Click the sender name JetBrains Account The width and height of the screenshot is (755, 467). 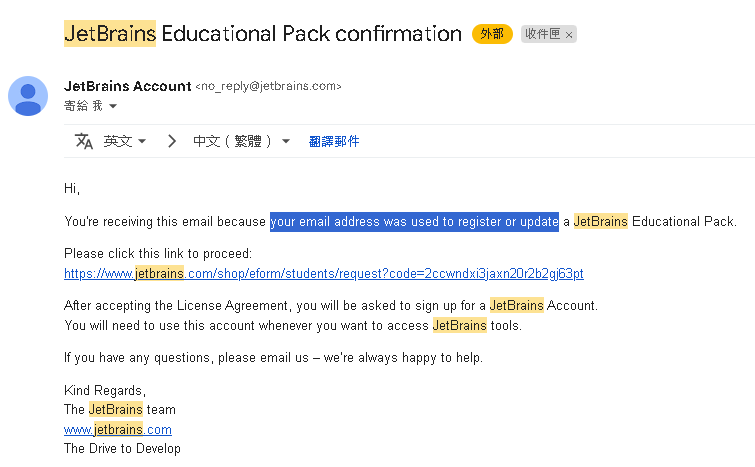point(127,86)
